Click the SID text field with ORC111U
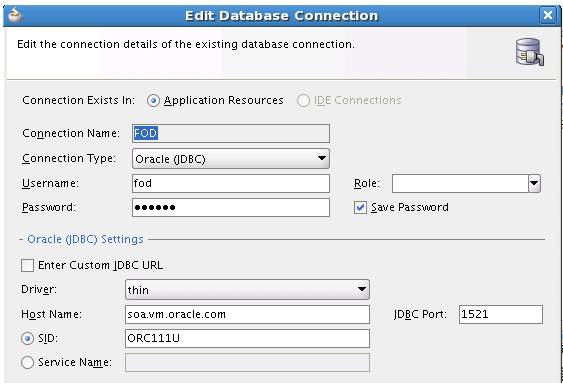 coord(247,339)
